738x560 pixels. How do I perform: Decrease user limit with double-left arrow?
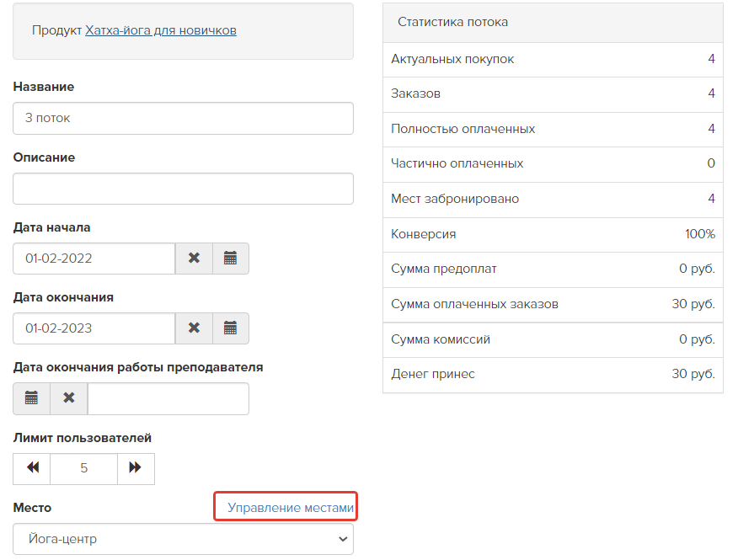click(x=32, y=468)
